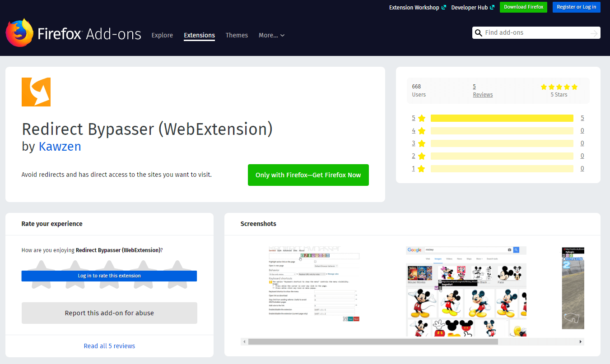610x364 pixels.
Task: Click the screenshots horizontal scrollbar thumb
Action: point(373,342)
